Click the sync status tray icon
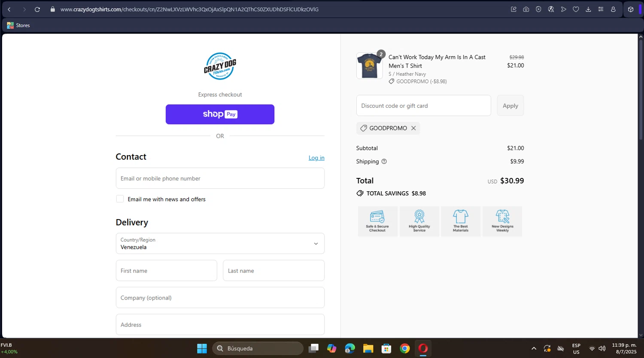 547,349
